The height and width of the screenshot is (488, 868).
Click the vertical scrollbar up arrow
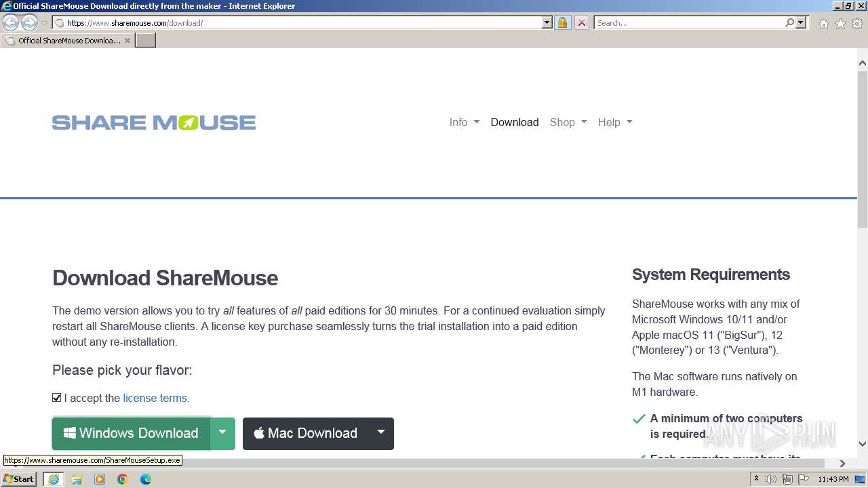(x=863, y=63)
